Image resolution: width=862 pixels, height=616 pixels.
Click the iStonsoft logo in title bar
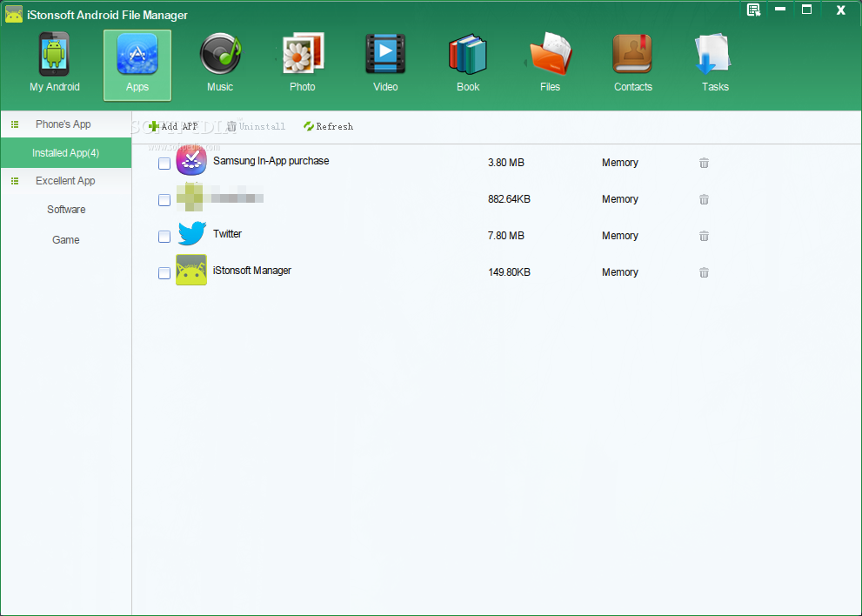[x=14, y=14]
